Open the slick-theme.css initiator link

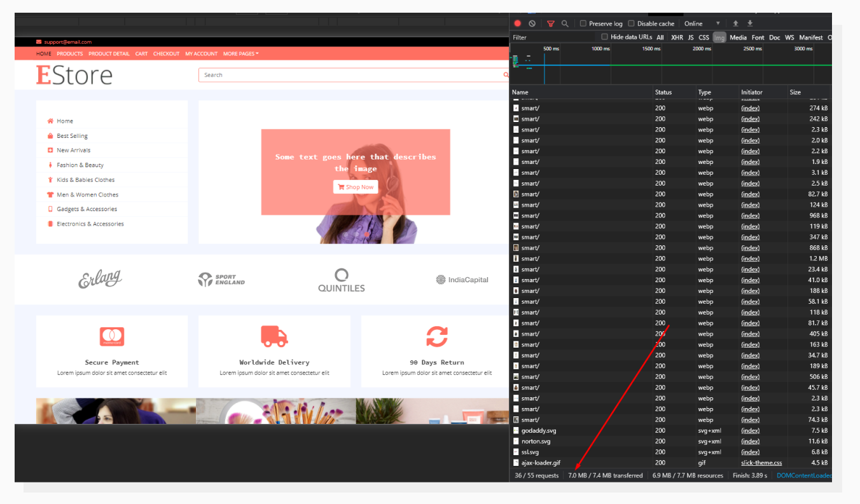click(761, 462)
